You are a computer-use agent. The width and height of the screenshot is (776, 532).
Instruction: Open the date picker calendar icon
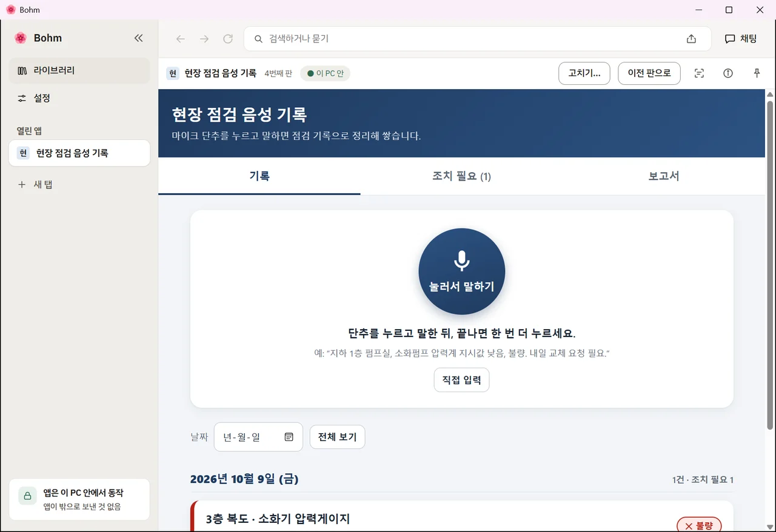289,437
